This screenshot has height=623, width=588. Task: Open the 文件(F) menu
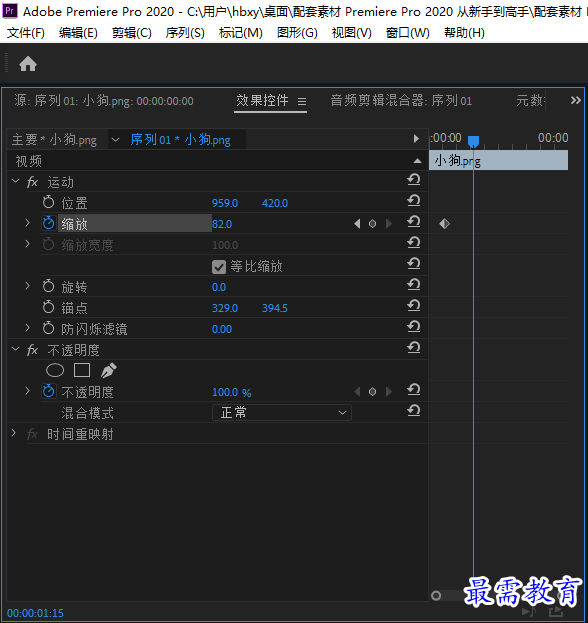25,33
